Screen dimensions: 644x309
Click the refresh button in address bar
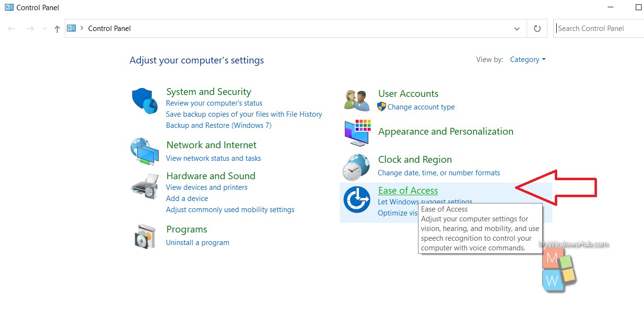(x=537, y=29)
